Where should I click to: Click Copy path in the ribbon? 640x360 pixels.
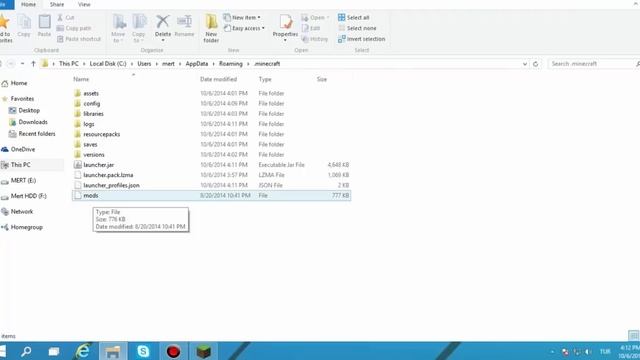click(74, 28)
